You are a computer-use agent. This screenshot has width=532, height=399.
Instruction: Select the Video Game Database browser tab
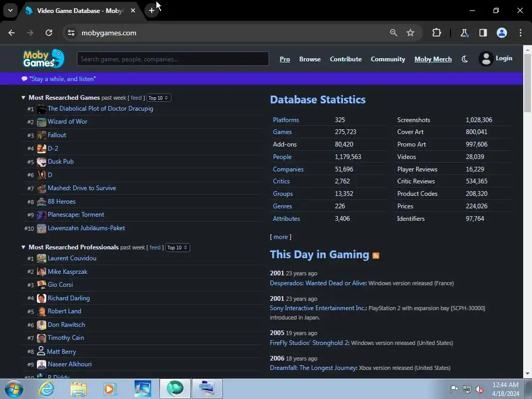coord(79,11)
